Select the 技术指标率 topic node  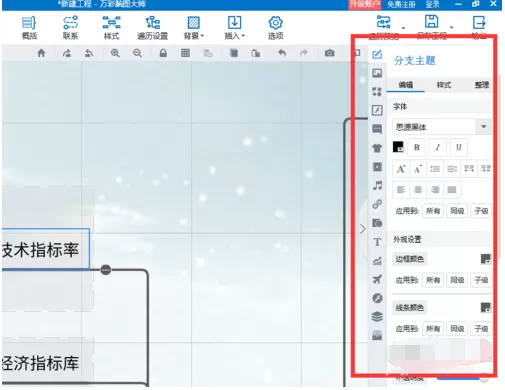pyautogui.click(x=46, y=249)
